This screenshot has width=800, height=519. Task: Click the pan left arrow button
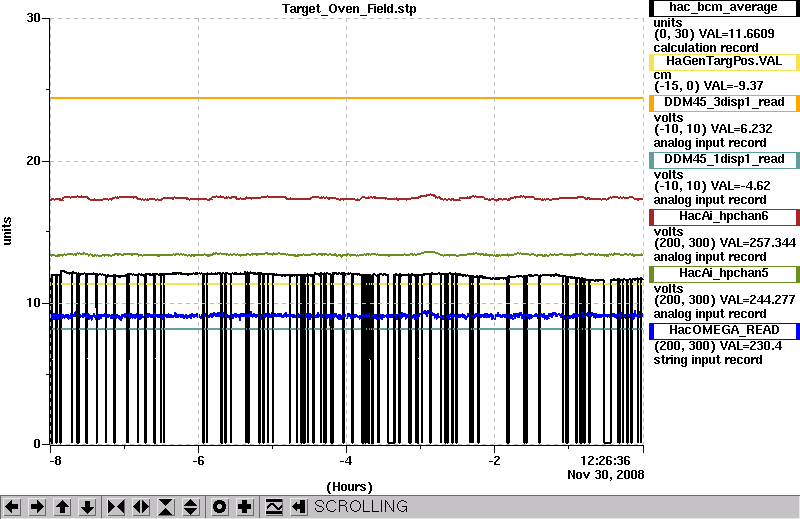[12, 507]
